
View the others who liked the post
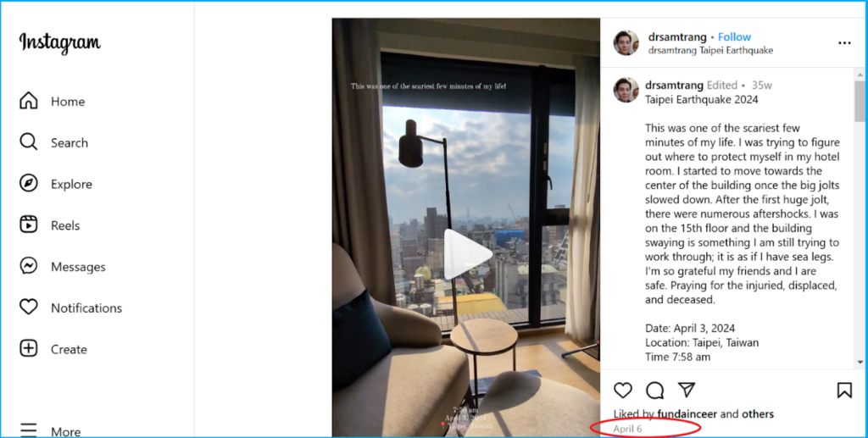[x=758, y=413]
